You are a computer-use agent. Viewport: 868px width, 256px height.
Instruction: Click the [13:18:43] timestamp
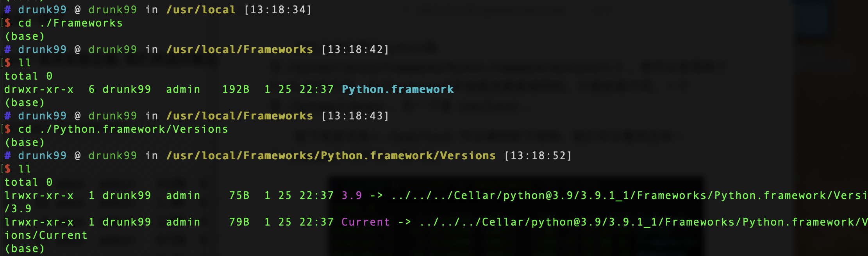355,116
